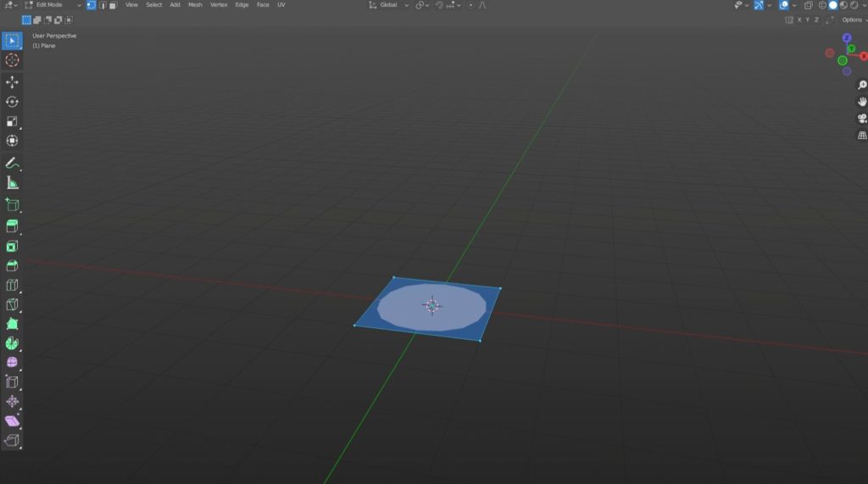Choose the 3D Cursor tool
This screenshot has height=484, width=868.
tap(12, 60)
